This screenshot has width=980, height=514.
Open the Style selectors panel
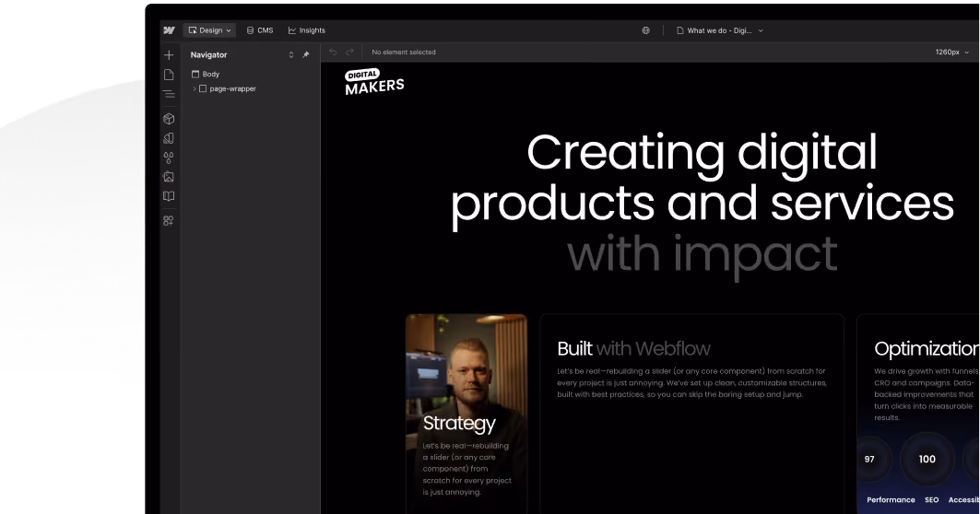coord(169,138)
